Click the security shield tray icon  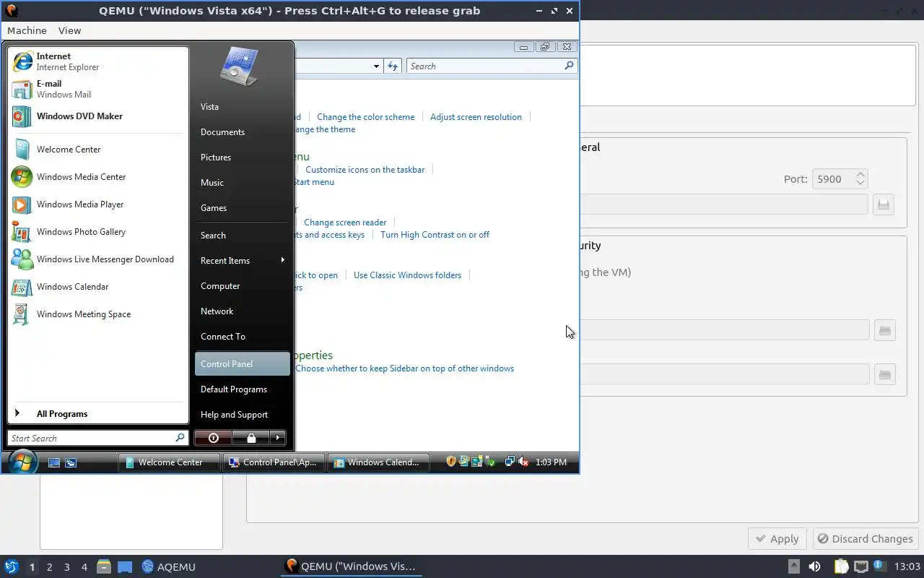[x=451, y=462]
